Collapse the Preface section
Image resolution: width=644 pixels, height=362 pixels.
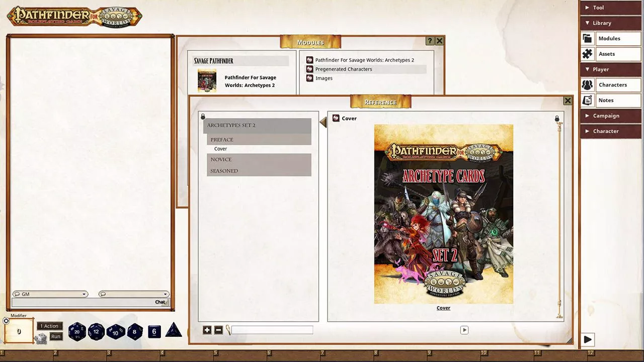pyautogui.click(x=259, y=139)
